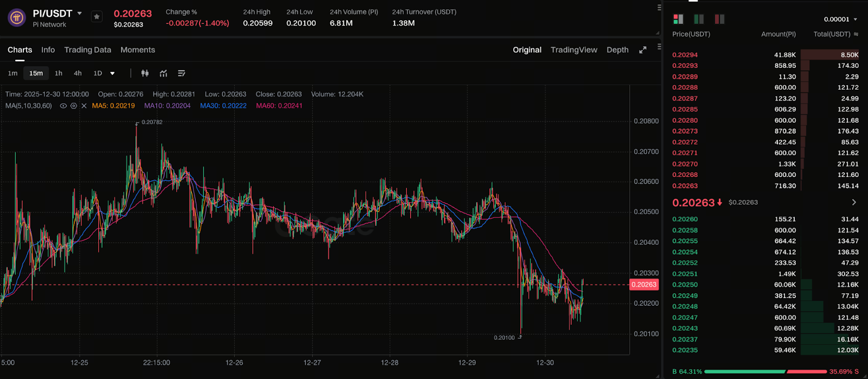This screenshot has width=868, height=379.
Task: Select ask price 0.20273
Action: point(685,131)
